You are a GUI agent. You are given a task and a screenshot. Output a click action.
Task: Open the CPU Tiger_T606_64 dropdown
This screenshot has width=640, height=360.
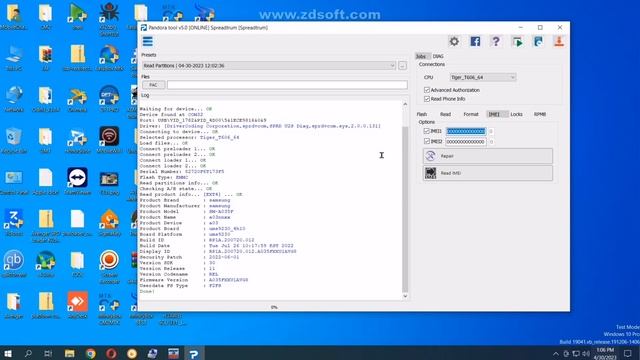[482, 77]
